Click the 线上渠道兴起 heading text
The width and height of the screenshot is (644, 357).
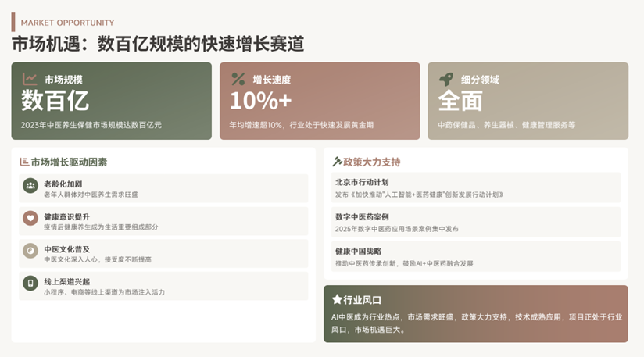coord(66,281)
